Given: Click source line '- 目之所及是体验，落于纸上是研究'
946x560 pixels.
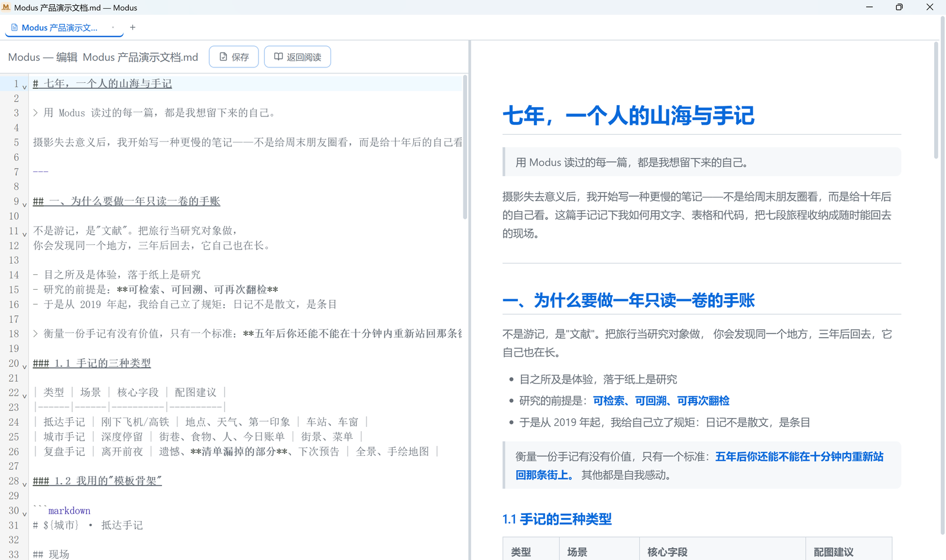Looking at the screenshot, I should tap(117, 274).
